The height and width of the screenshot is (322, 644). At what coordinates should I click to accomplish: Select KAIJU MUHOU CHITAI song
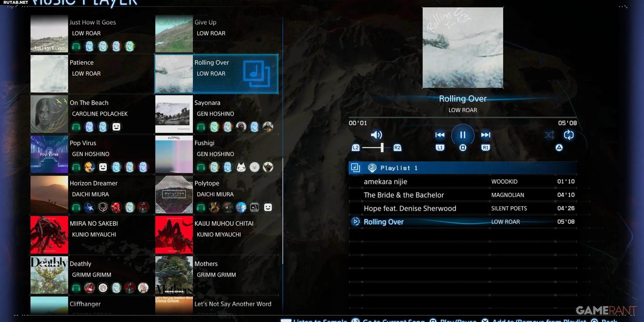[x=217, y=235]
